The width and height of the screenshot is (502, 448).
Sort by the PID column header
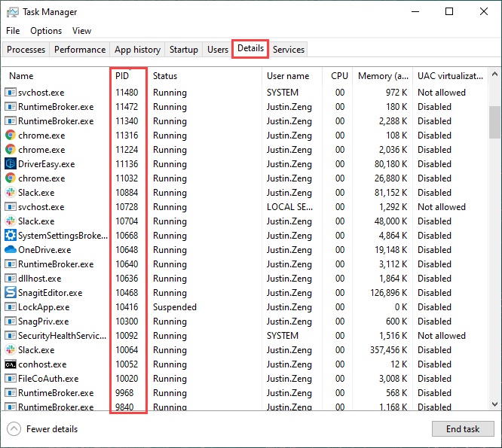click(123, 76)
